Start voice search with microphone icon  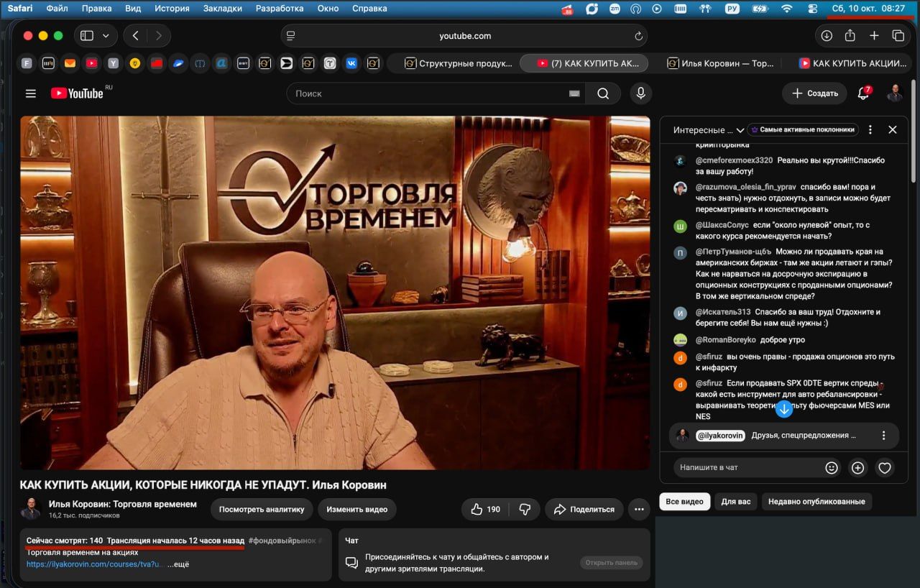click(x=640, y=93)
